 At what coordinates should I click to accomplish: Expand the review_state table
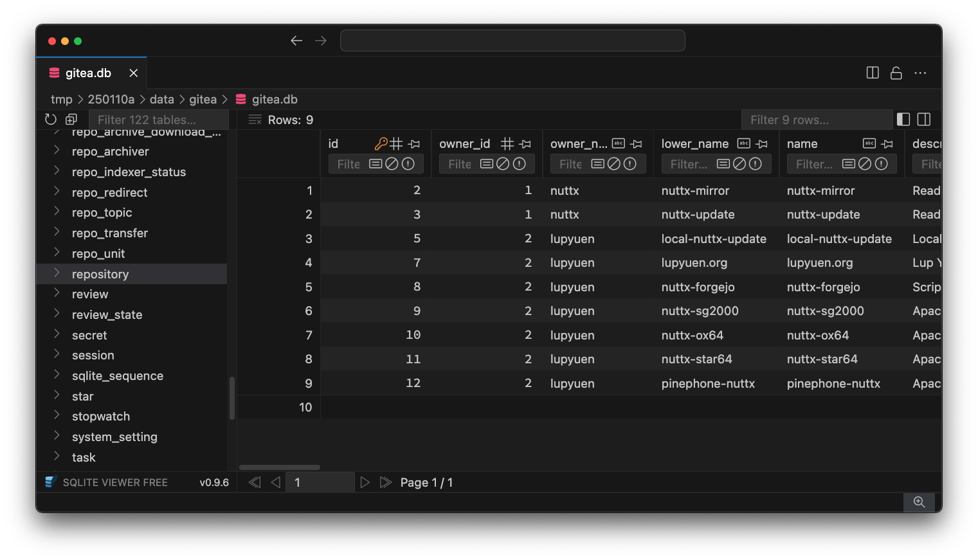pos(57,314)
